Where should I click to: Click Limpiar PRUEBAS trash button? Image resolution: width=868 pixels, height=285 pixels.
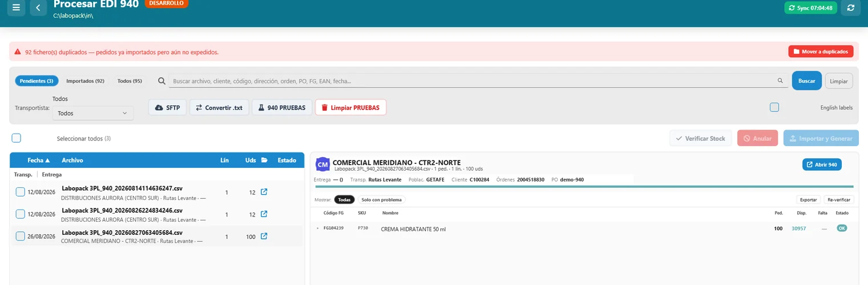point(351,107)
